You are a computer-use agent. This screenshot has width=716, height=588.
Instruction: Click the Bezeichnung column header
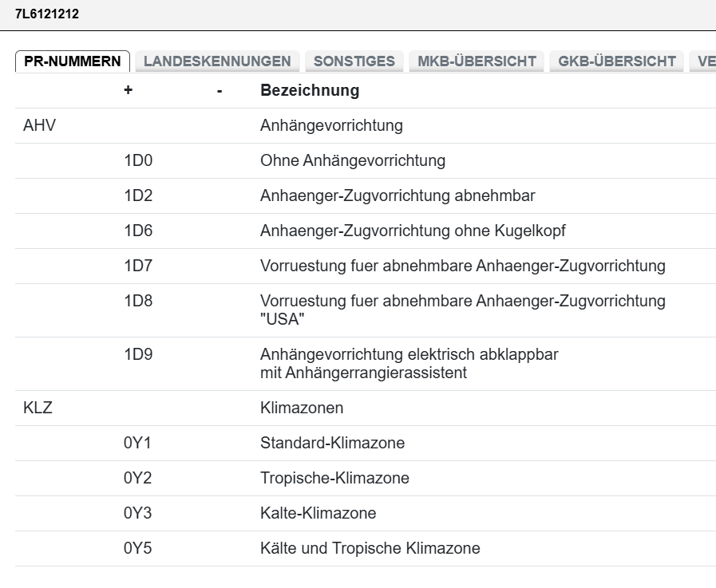308,90
